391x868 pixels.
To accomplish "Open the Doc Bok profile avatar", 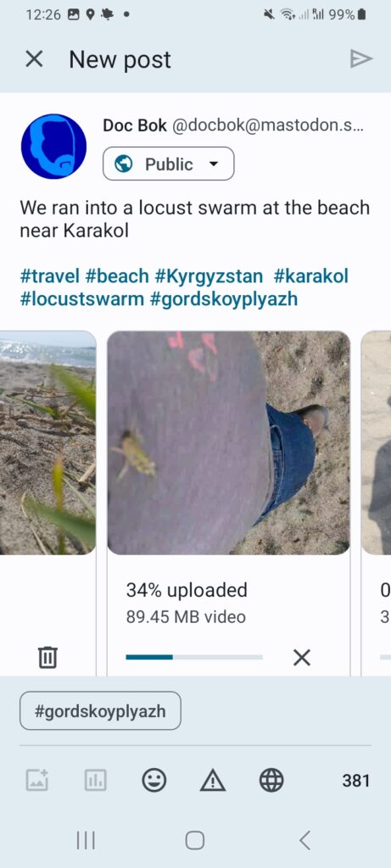I will pos(53,147).
